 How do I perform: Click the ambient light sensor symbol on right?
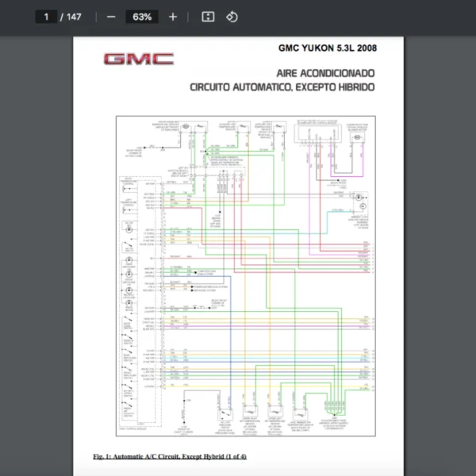point(358,196)
